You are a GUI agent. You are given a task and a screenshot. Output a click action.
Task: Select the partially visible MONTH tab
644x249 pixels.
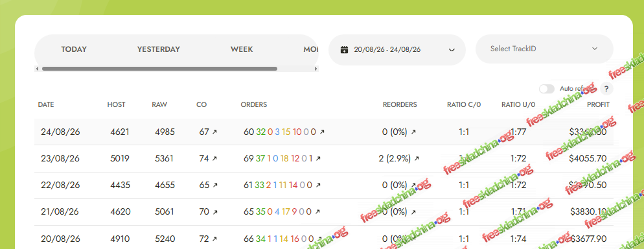click(311, 49)
